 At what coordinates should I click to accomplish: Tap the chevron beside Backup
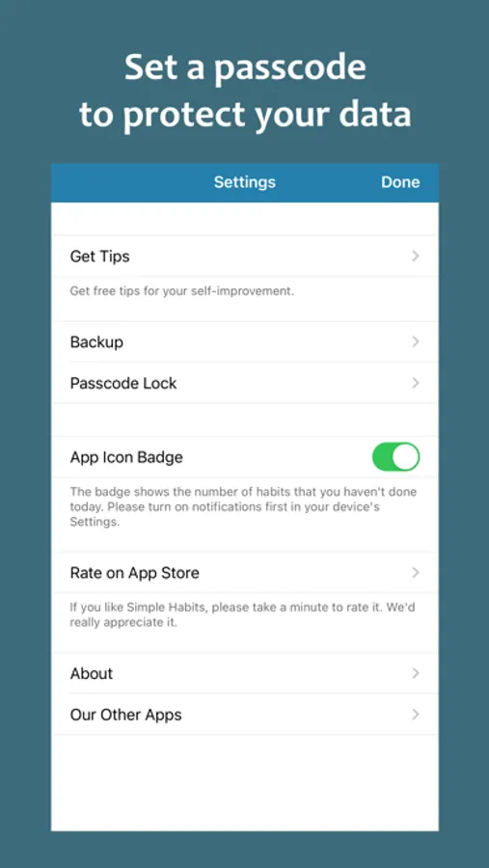[416, 341]
